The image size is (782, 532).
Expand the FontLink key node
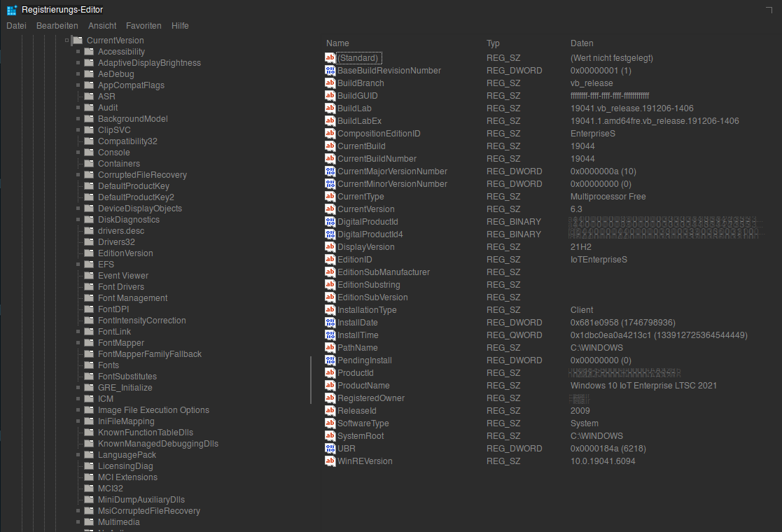tap(78, 332)
